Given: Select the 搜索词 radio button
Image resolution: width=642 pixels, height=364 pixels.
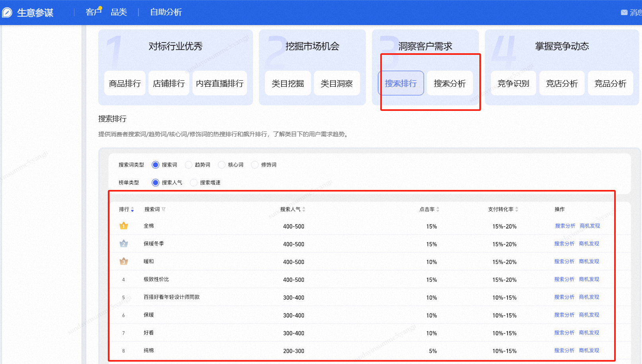Looking at the screenshot, I should 156,165.
